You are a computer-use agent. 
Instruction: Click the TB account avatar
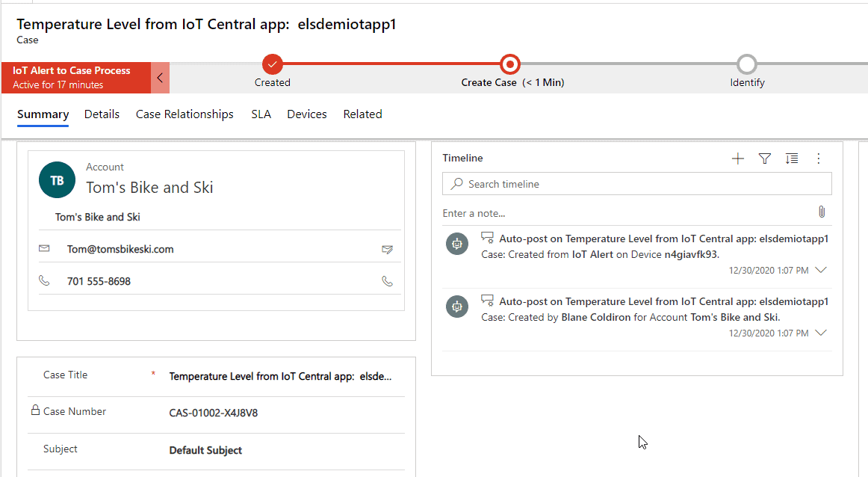[57, 180]
